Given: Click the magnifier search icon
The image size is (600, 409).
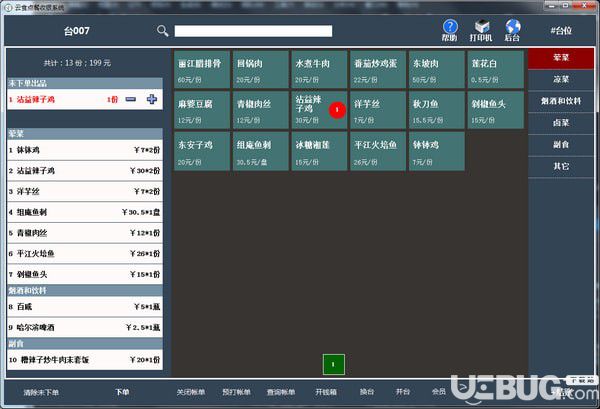Looking at the screenshot, I should coord(162,31).
